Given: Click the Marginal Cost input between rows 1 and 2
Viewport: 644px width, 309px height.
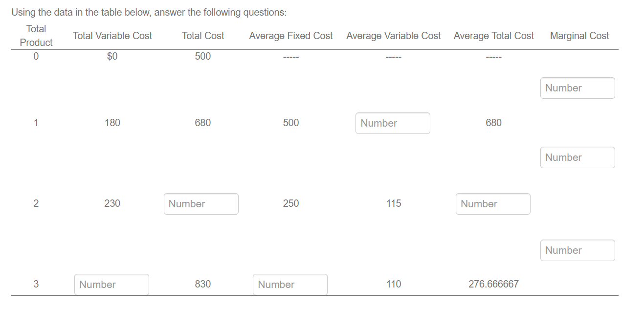Looking at the screenshot, I should (x=577, y=157).
